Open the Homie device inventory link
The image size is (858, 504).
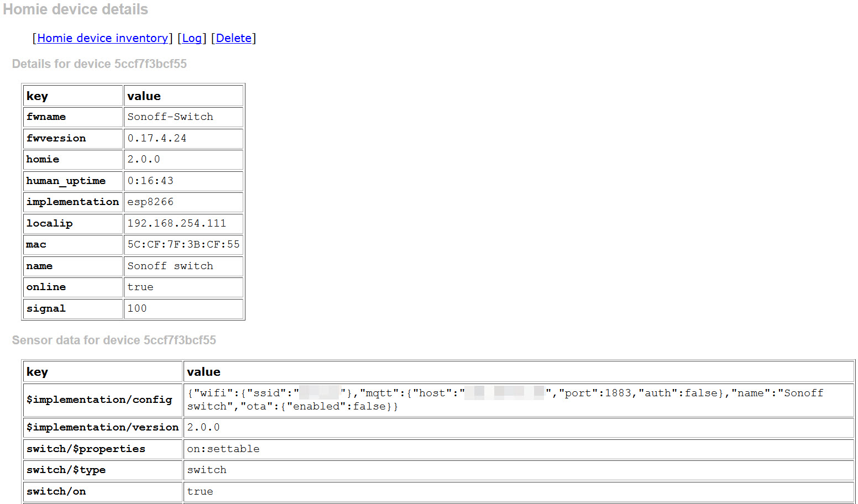click(x=103, y=38)
